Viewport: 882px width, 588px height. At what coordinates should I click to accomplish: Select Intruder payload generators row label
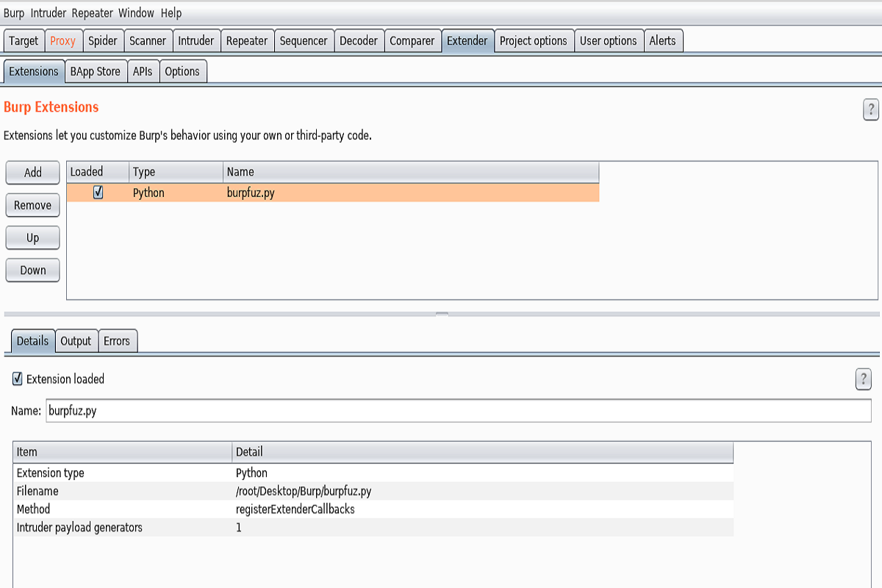pyautogui.click(x=79, y=528)
